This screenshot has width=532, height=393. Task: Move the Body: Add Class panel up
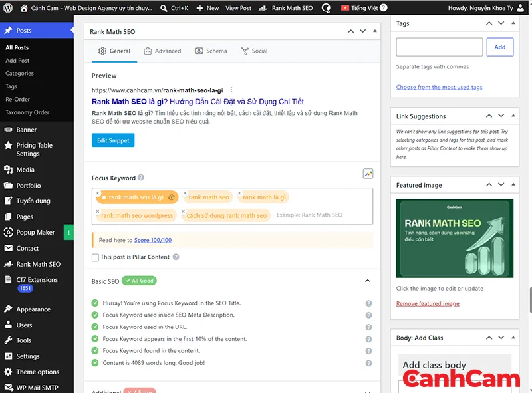489,338
